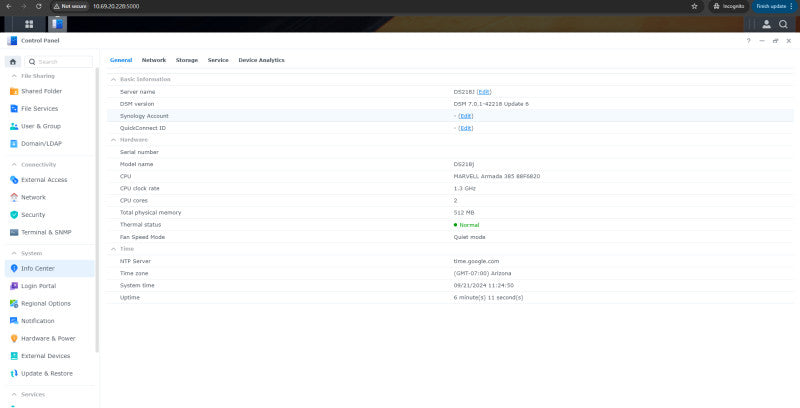
Task: Switch to the Storage tab
Action: 187,60
